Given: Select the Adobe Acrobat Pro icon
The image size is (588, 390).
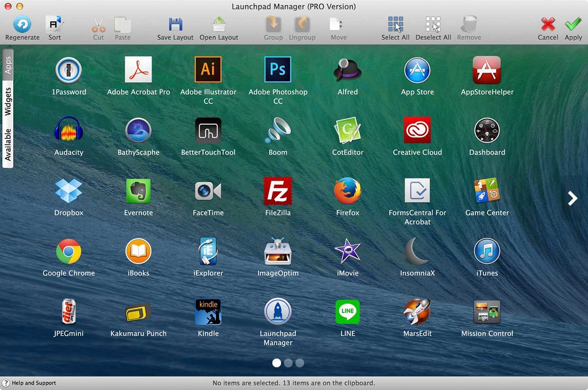Looking at the screenshot, I should pos(139,69).
